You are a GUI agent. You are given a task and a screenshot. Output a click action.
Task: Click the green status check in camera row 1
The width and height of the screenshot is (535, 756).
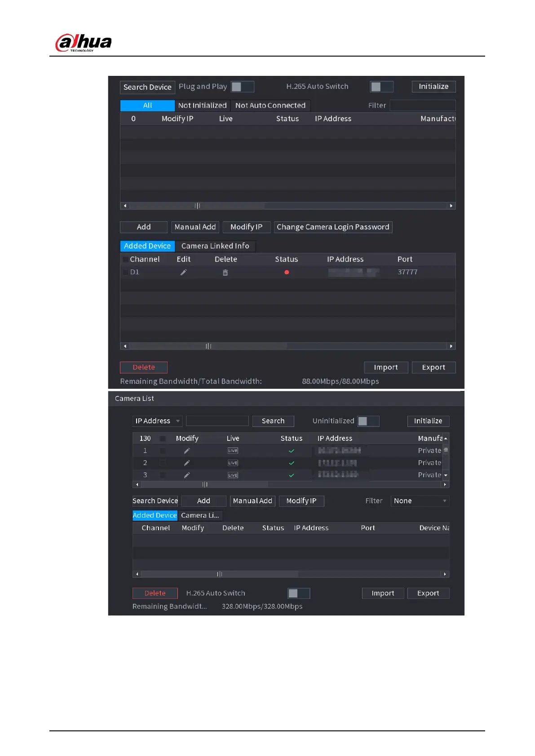click(x=292, y=451)
